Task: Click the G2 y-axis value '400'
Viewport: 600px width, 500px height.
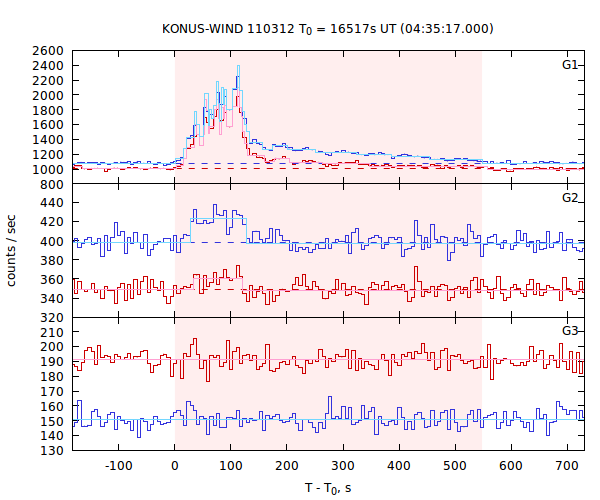Action: [52, 241]
